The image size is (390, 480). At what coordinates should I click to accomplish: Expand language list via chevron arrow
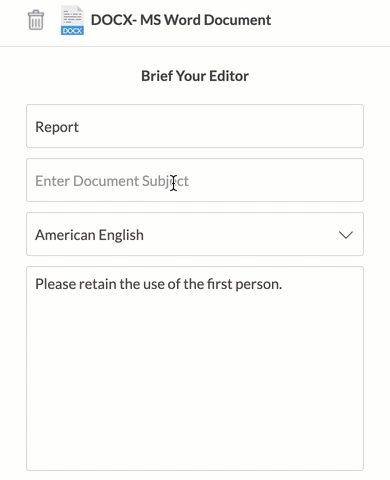tap(346, 235)
